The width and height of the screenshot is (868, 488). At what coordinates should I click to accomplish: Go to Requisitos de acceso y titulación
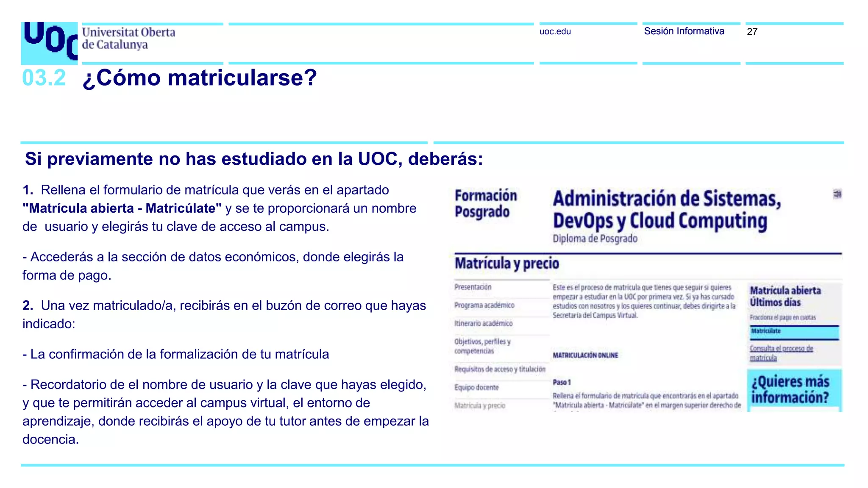pyautogui.click(x=500, y=369)
